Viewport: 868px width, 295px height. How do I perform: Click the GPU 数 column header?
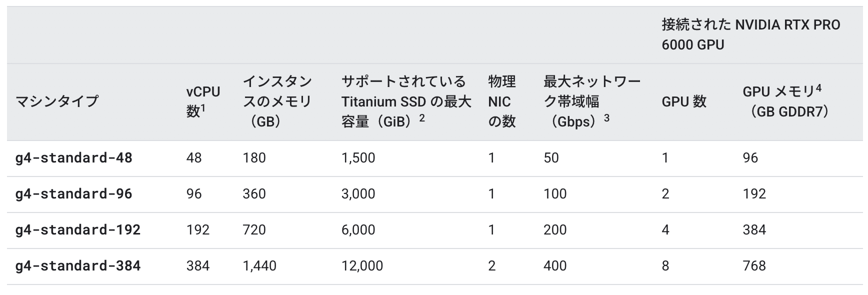coord(683,101)
